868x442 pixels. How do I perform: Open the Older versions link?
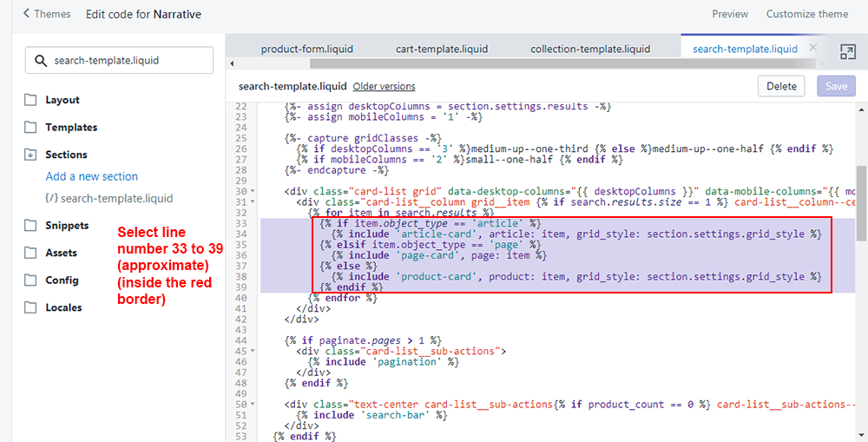point(384,87)
